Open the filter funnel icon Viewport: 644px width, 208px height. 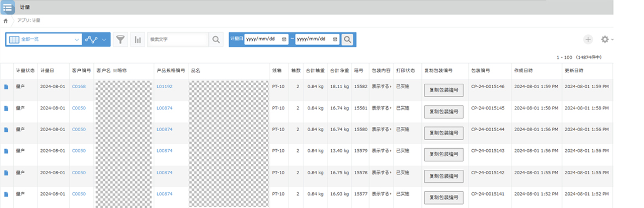coord(120,39)
